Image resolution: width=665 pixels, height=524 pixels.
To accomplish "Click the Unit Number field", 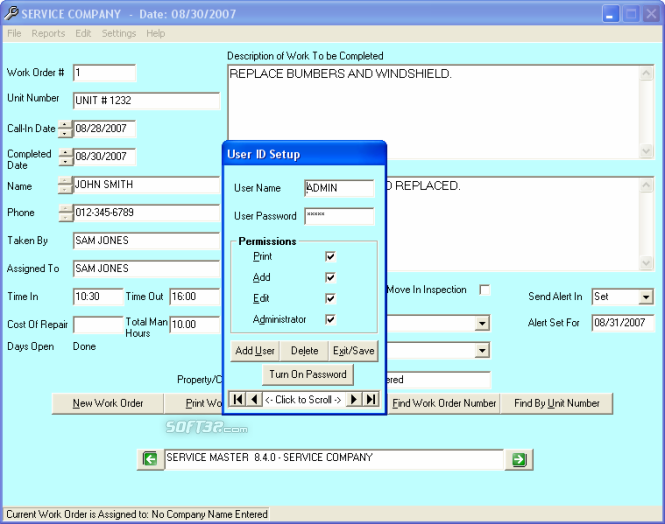I will [x=146, y=101].
